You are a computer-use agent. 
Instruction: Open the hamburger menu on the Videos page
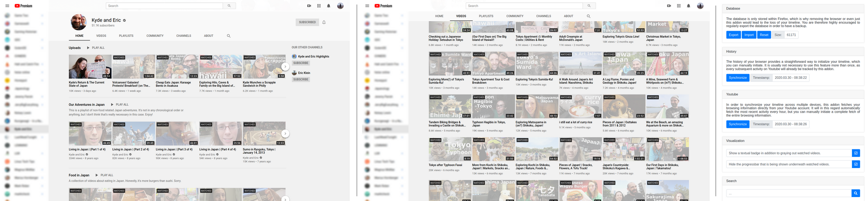tap(367, 6)
